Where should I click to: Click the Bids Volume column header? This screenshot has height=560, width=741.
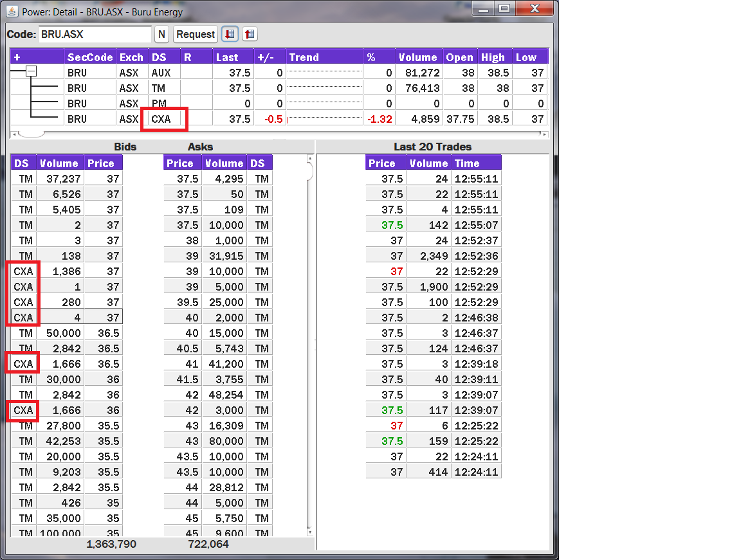click(x=60, y=163)
